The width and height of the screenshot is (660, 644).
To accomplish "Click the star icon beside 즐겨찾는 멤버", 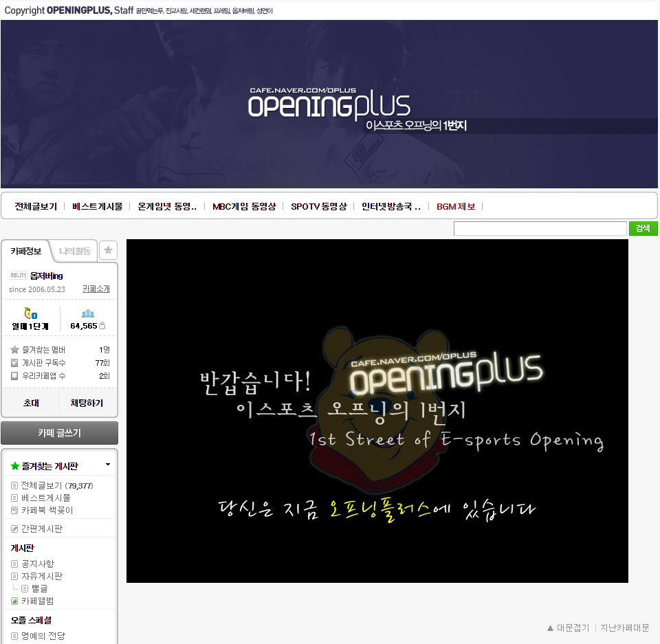I will [x=14, y=350].
